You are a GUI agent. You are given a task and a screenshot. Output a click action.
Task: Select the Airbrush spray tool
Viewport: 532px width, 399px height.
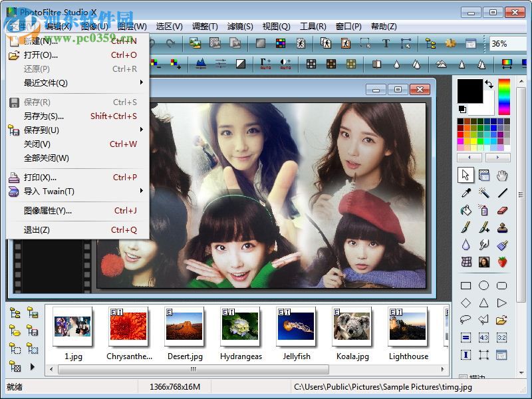click(484, 211)
